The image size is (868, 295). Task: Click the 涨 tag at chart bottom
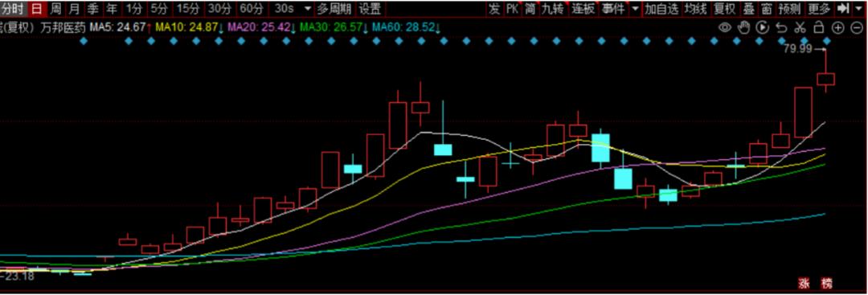(804, 284)
